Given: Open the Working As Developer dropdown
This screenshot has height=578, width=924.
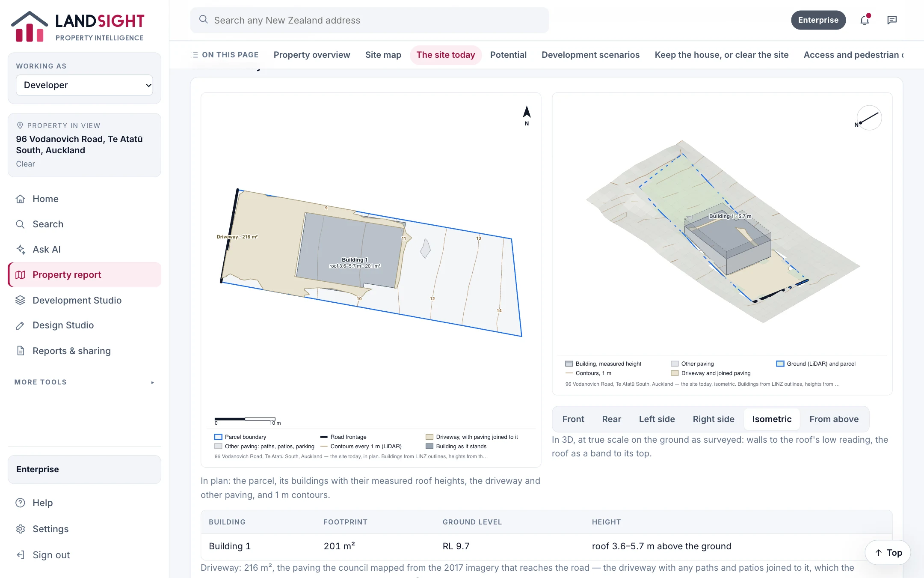Looking at the screenshot, I should pos(84,85).
